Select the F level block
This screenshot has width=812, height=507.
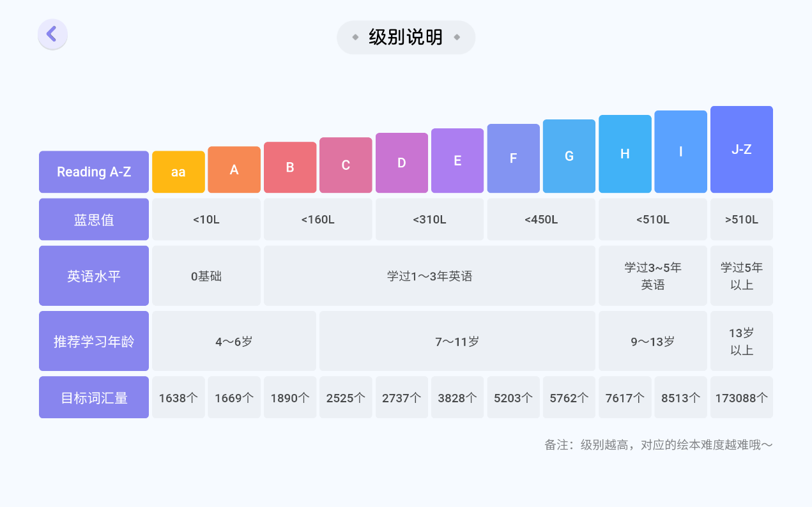pos(514,158)
